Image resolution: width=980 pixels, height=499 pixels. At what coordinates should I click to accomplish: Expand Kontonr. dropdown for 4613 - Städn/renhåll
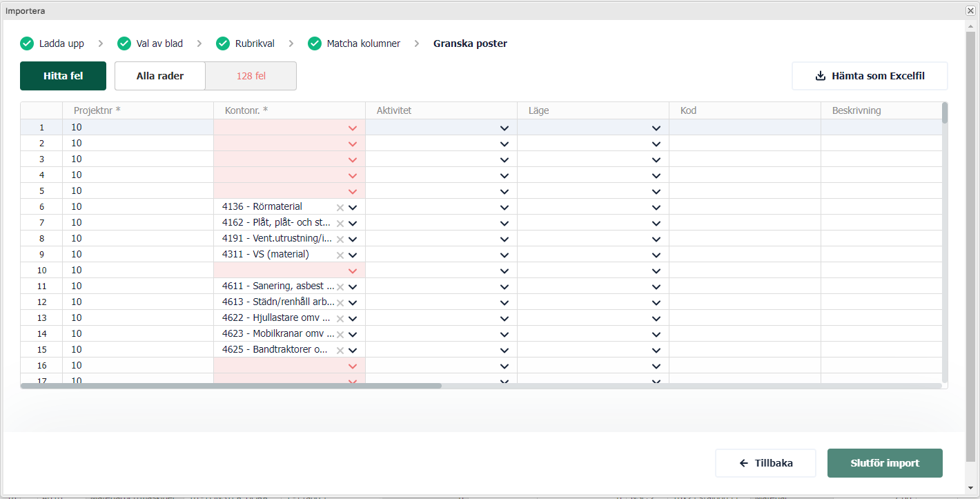pyautogui.click(x=353, y=303)
